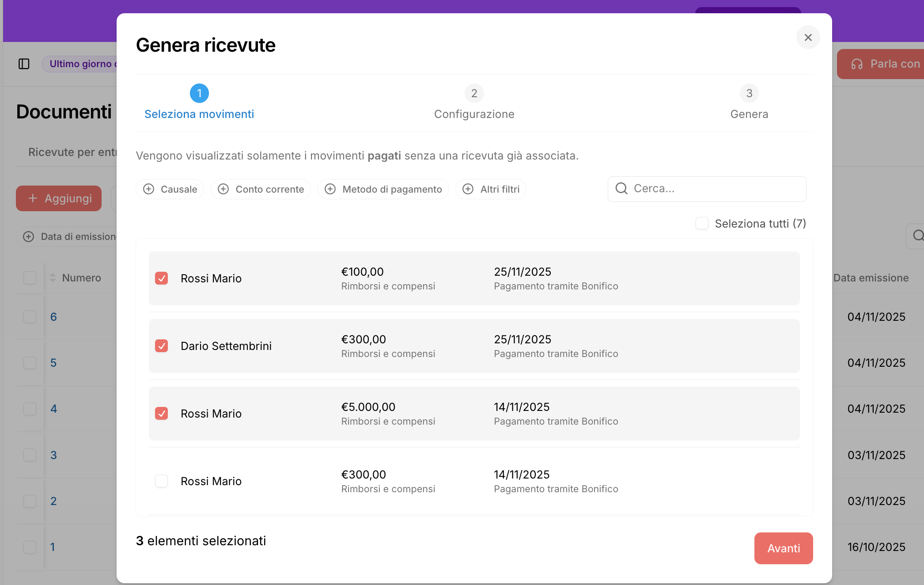924x585 pixels.
Task: Click the headphones icon on Parla con
Action: point(857,64)
